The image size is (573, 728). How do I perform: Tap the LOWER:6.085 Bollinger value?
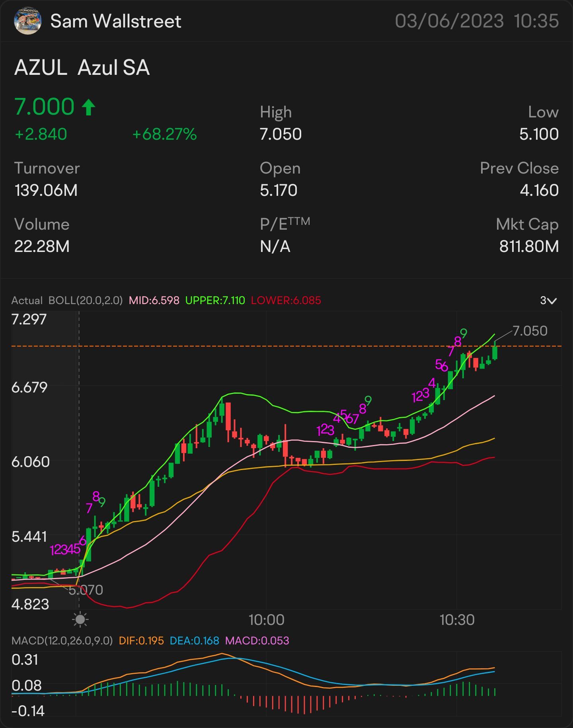(286, 301)
